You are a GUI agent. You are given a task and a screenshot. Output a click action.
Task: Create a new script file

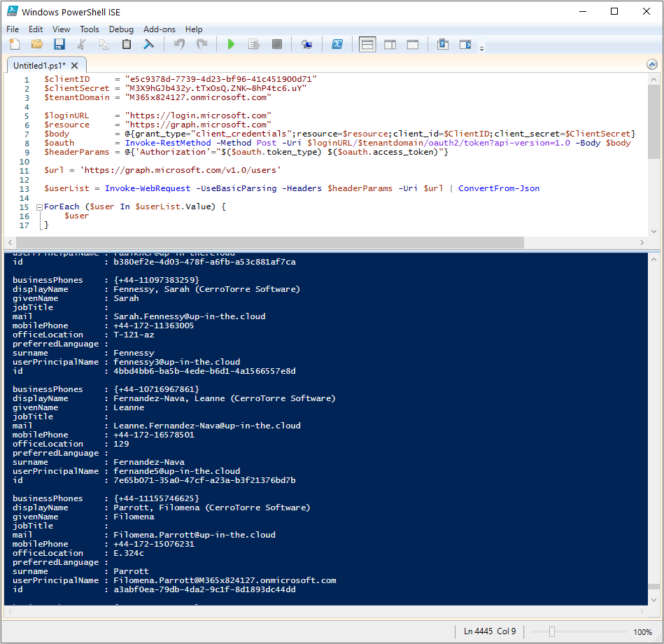click(x=13, y=43)
